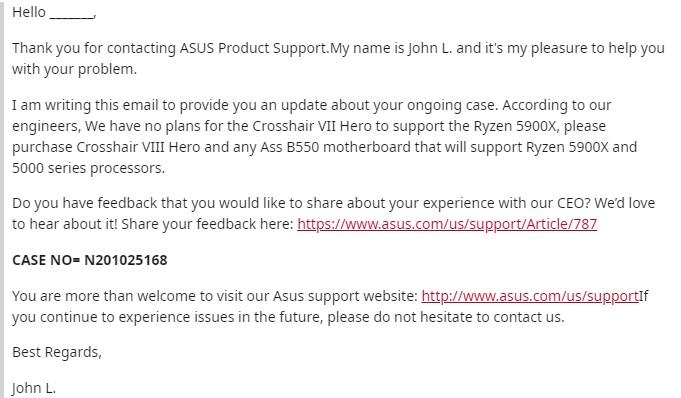Click 'please do not hesitate to contact us'
The height and width of the screenshot is (398, 681).
pyautogui.click(x=444, y=317)
